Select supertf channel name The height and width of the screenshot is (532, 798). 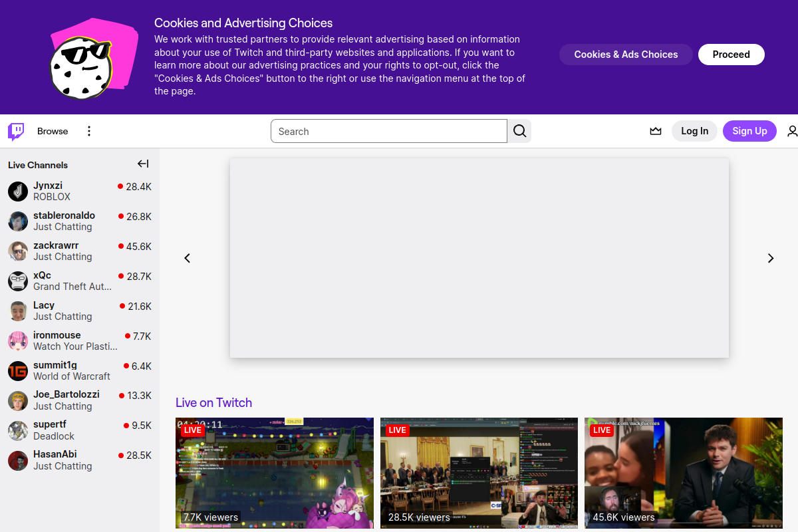click(x=50, y=424)
